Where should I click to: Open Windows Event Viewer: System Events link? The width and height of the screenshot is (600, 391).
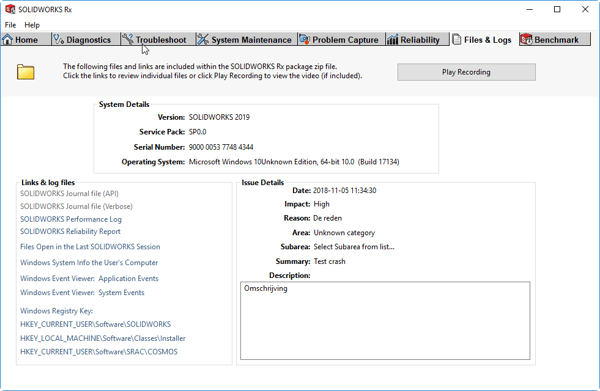tap(82, 293)
